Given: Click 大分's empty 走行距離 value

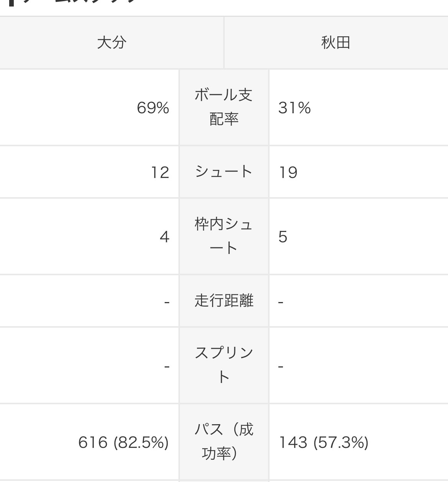Looking at the screenshot, I should [x=167, y=302].
